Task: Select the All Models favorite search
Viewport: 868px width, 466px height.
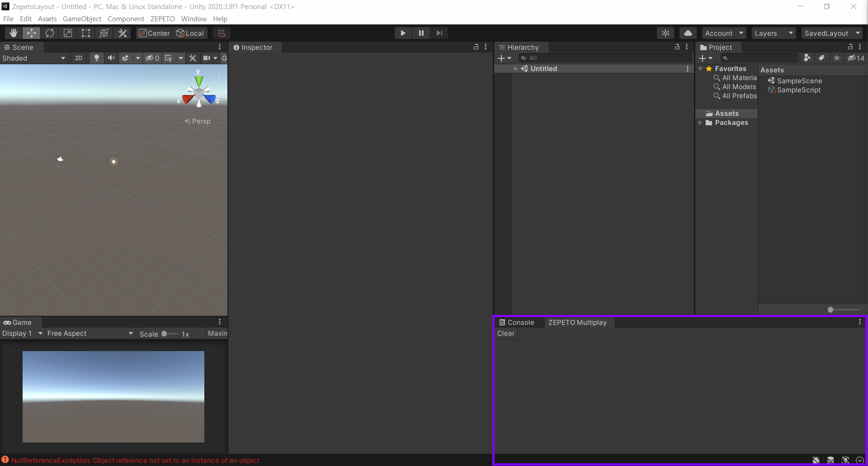Action: click(x=735, y=87)
